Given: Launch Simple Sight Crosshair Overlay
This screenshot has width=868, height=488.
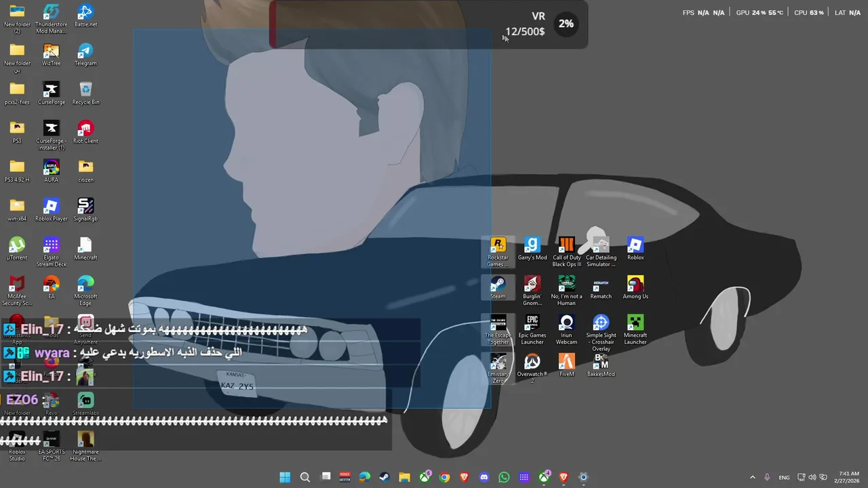Looking at the screenshot, I should (601, 333).
